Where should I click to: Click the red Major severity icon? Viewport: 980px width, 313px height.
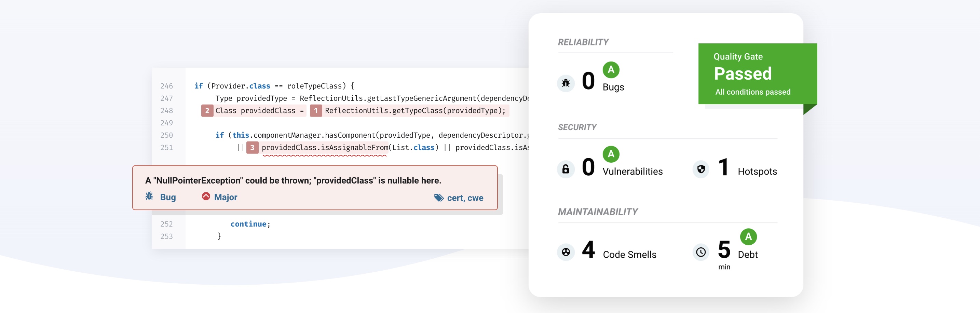point(206,196)
